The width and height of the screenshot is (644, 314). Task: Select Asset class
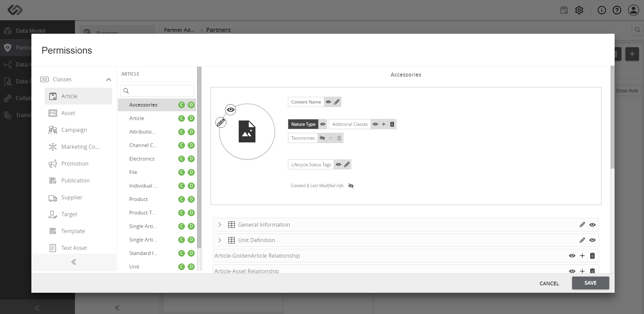pyautogui.click(x=78, y=113)
